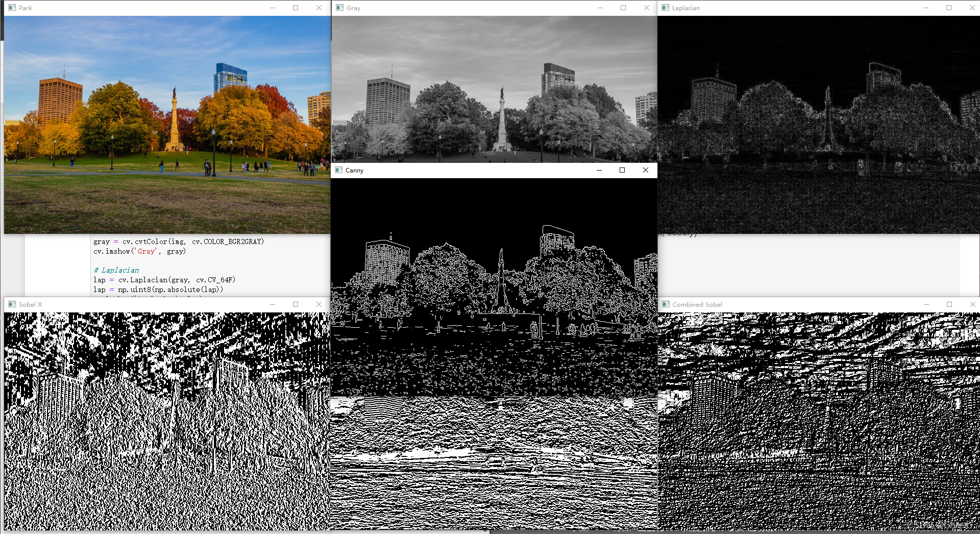Maximize the Gray window
Screen dimensions: 980x534
[623, 8]
